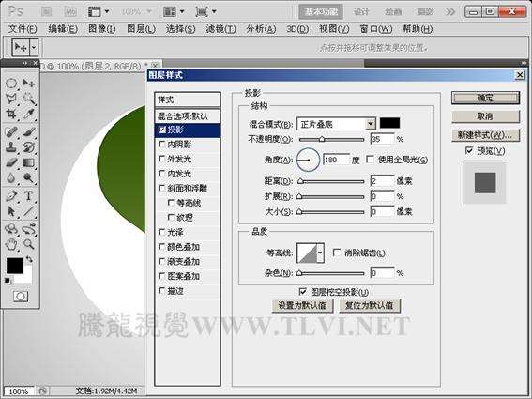Select the Move tool in toolbox
This screenshot has height=399, width=532.
(x=28, y=84)
